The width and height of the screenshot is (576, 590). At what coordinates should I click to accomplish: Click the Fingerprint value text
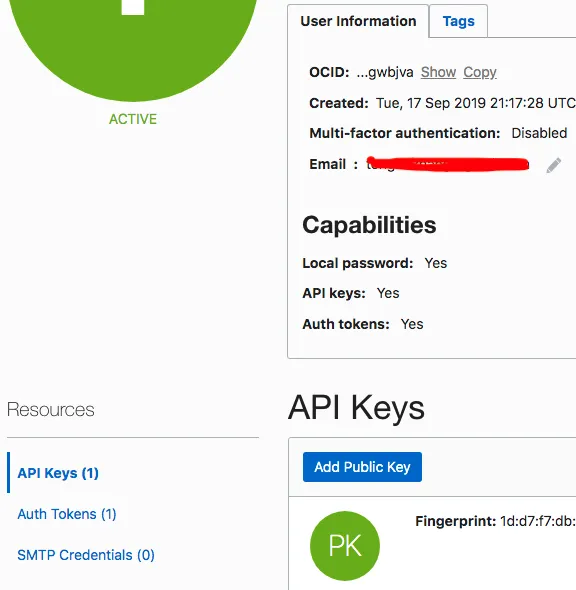pos(538,521)
